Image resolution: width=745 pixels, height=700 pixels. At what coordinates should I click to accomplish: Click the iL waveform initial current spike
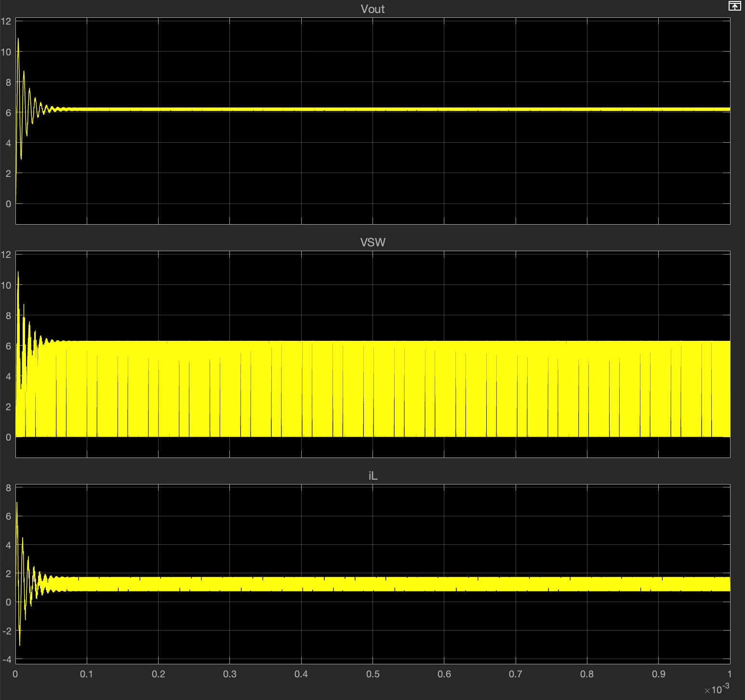17,503
